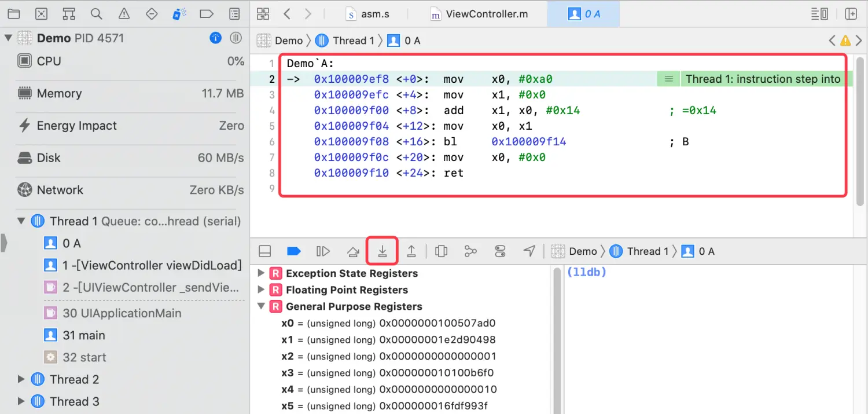This screenshot has height=414, width=868.
Task: Open the Source Control navigator
Action: [41, 14]
